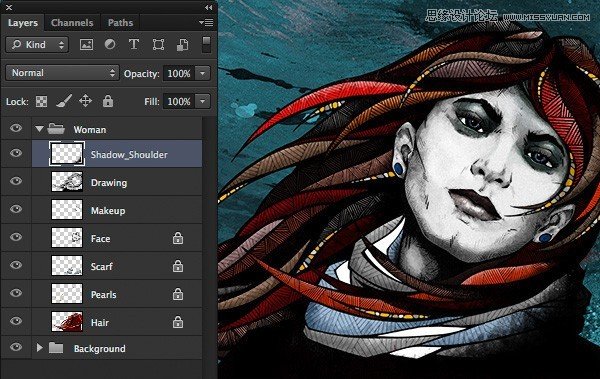Click lock icon on Hair layer
The image size is (600, 379).
click(178, 322)
